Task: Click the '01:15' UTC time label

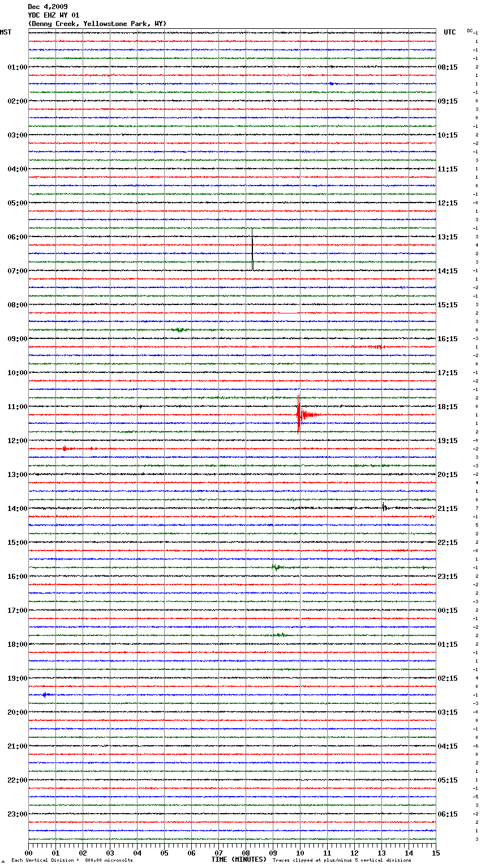Action: 448,644
